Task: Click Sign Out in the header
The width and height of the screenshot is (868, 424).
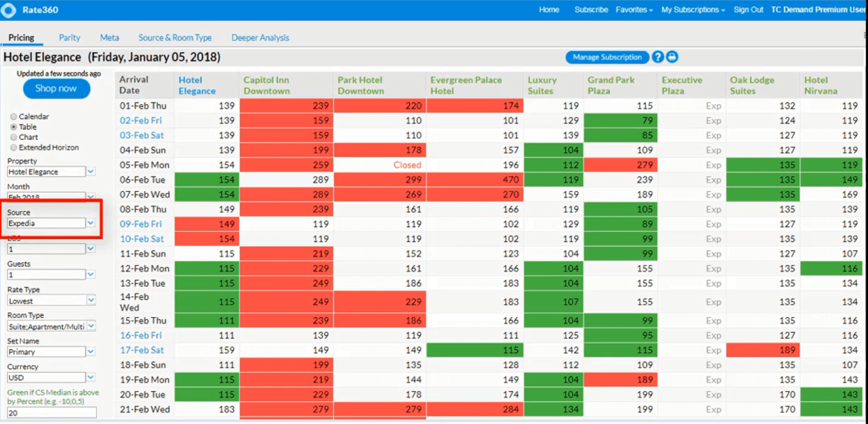Action: 748,9
